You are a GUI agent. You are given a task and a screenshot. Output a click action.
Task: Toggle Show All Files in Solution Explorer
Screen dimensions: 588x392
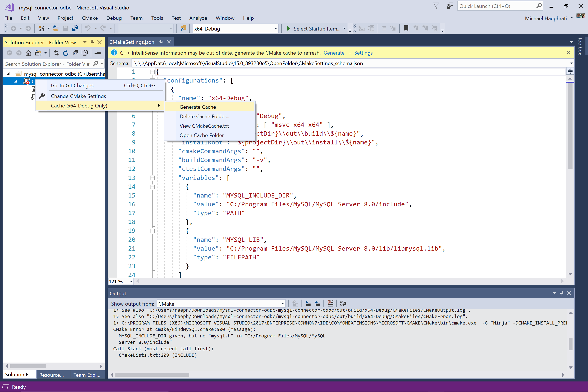coord(85,53)
